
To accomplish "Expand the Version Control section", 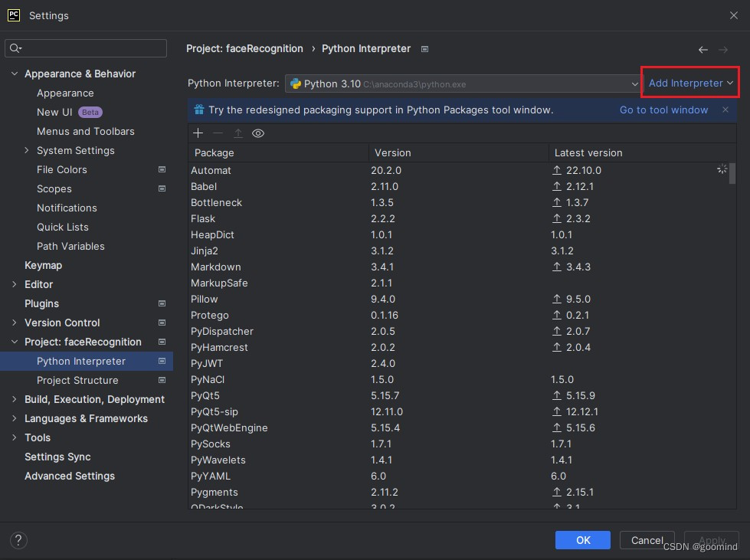I will pyautogui.click(x=15, y=323).
